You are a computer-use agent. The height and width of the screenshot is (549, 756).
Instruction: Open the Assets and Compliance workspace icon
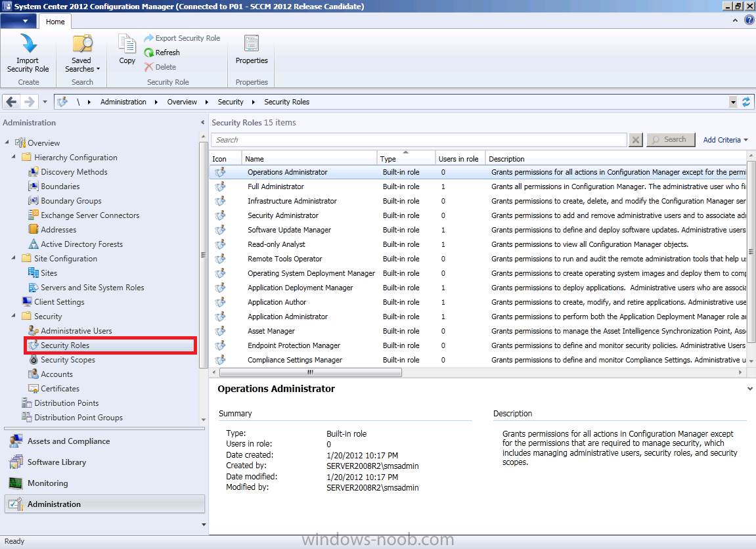tap(16, 441)
